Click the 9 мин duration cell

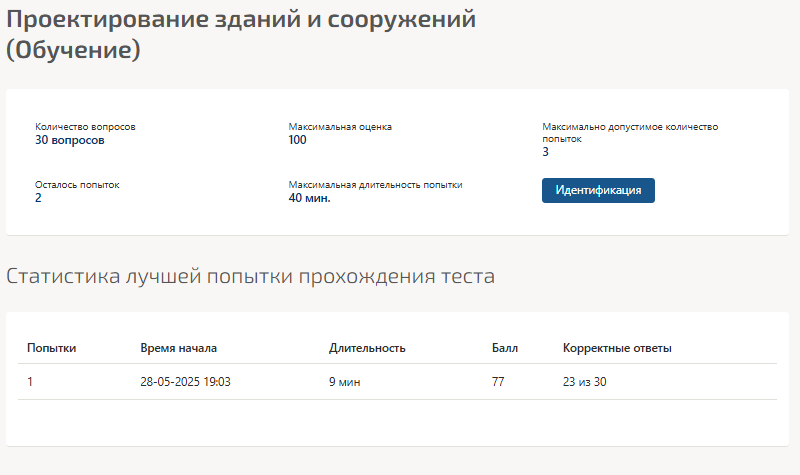pos(343,381)
